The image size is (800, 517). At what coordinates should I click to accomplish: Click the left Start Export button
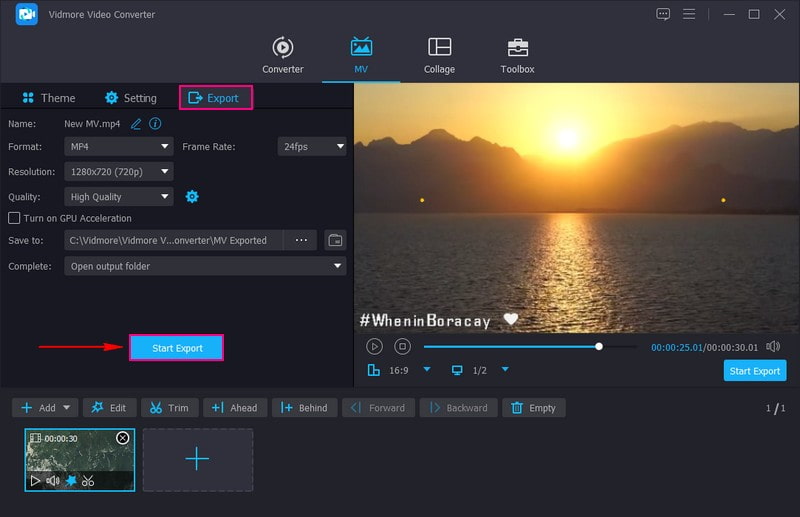[177, 348]
